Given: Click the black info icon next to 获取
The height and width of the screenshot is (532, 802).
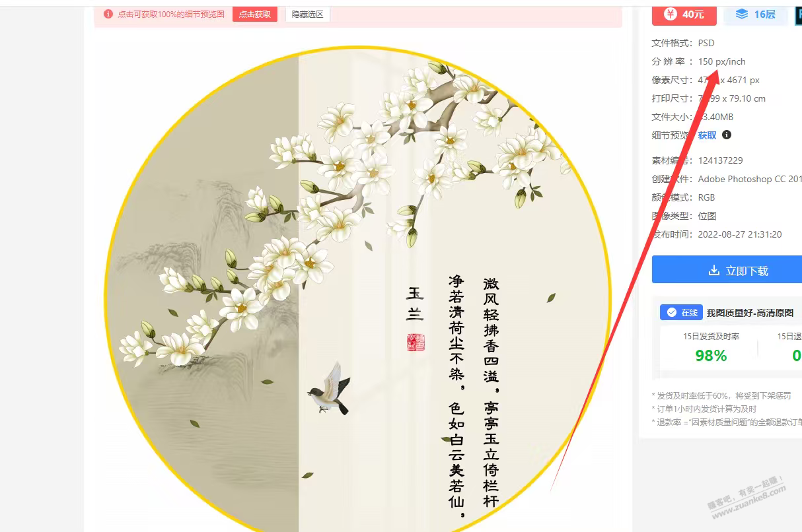Looking at the screenshot, I should pos(727,135).
